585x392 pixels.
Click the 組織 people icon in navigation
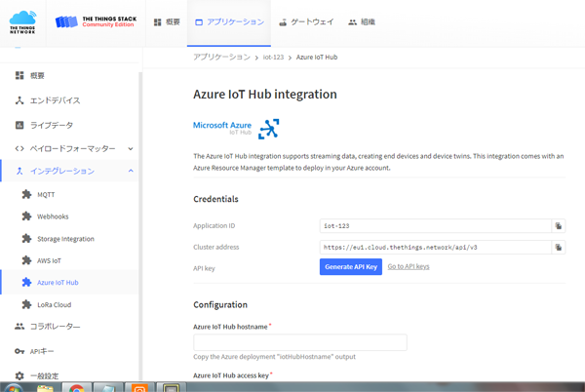353,22
